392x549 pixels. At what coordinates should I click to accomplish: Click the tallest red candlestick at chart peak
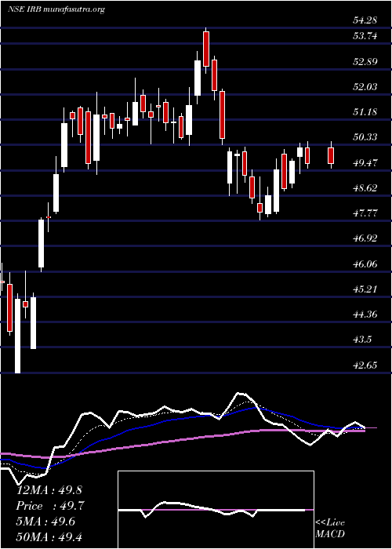pos(205,49)
